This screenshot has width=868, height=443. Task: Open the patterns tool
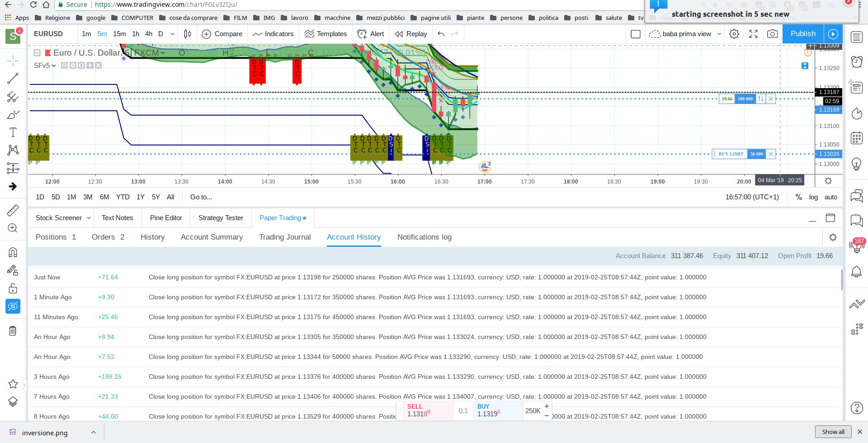click(13, 150)
